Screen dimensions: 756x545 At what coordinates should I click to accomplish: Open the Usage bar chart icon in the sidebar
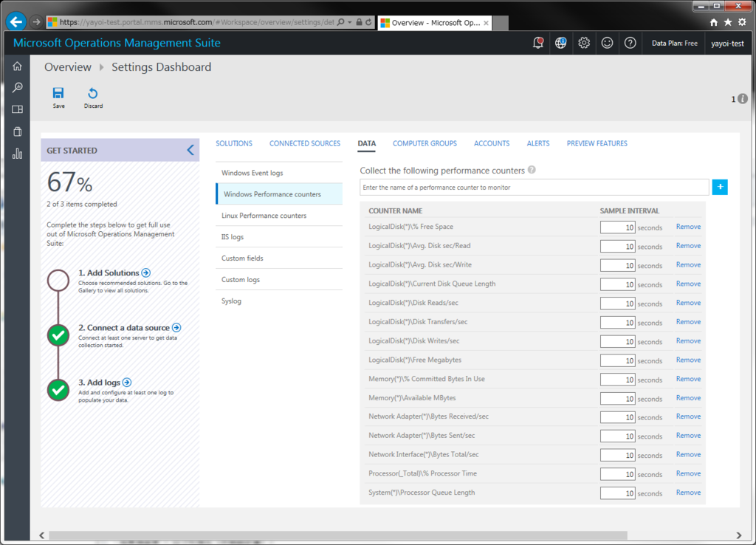(x=18, y=154)
